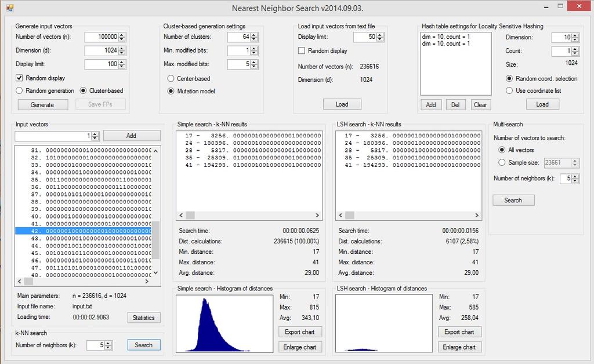
Task: Click Load button for input vectors text file
Action: tap(342, 104)
